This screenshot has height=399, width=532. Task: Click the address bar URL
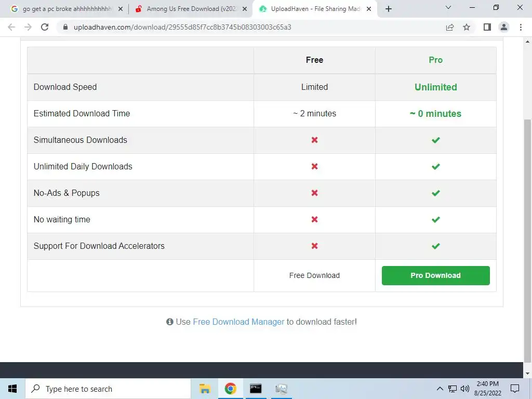182,27
